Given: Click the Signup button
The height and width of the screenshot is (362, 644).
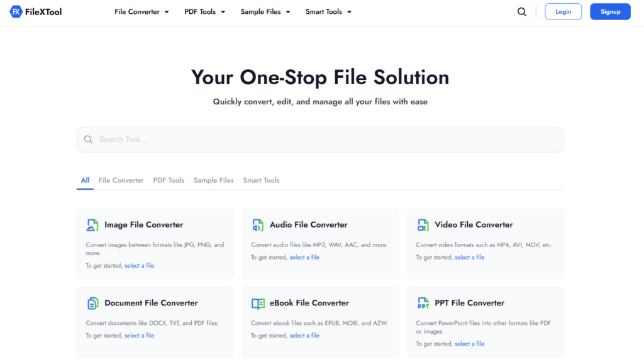Looking at the screenshot, I should [610, 11].
